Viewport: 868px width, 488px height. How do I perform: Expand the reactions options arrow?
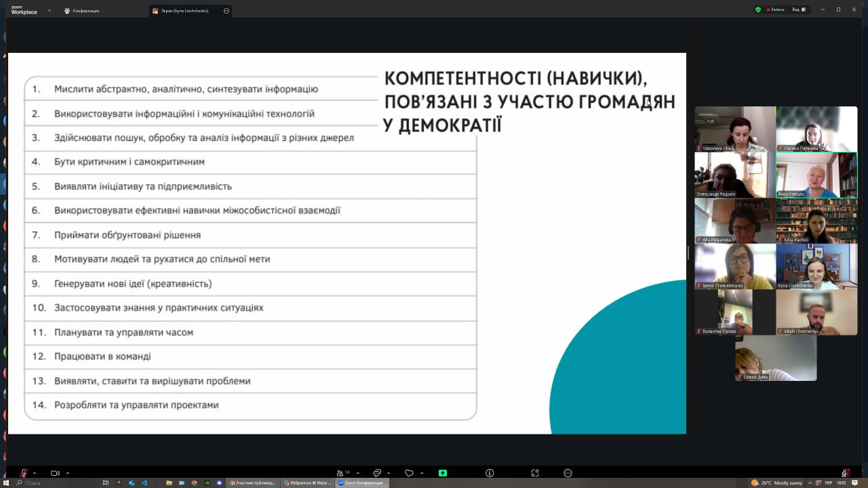422,473
